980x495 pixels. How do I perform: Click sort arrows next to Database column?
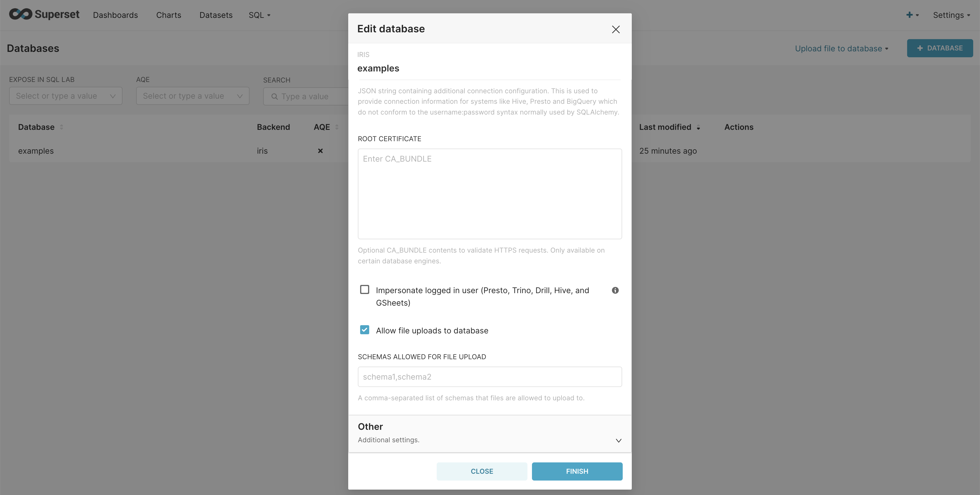coord(62,127)
